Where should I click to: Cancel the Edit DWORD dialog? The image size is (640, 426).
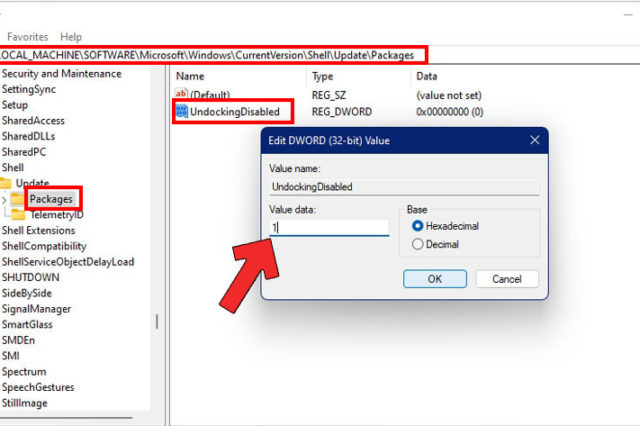pyautogui.click(x=507, y=279)
